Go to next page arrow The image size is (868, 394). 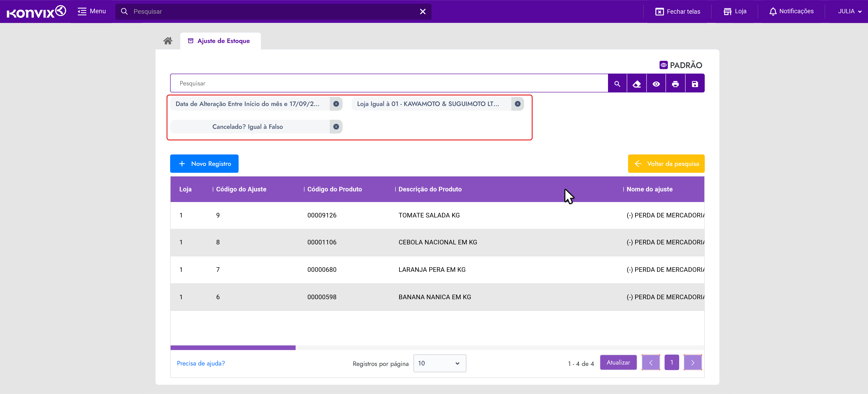[x=692, y=363]
